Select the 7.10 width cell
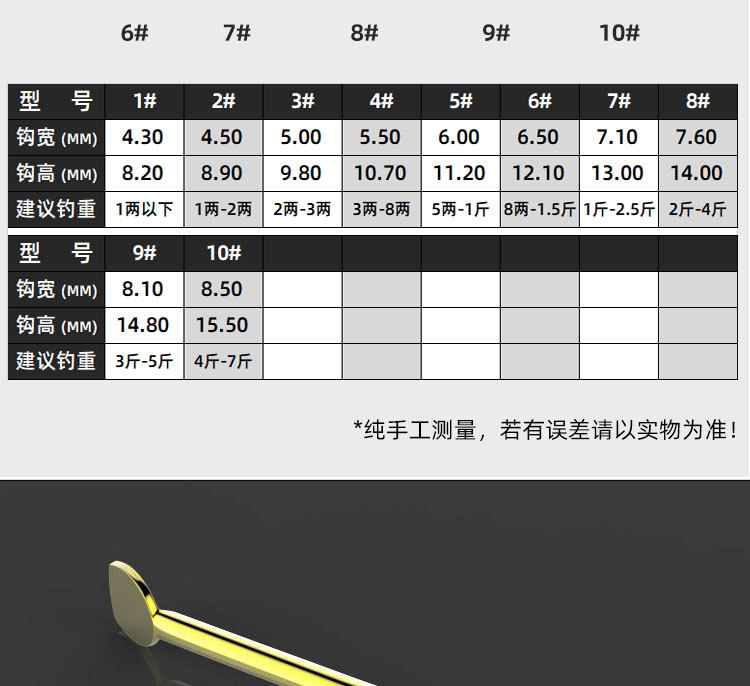The width and height of the screenshot is (750, 686). (619, 137)
